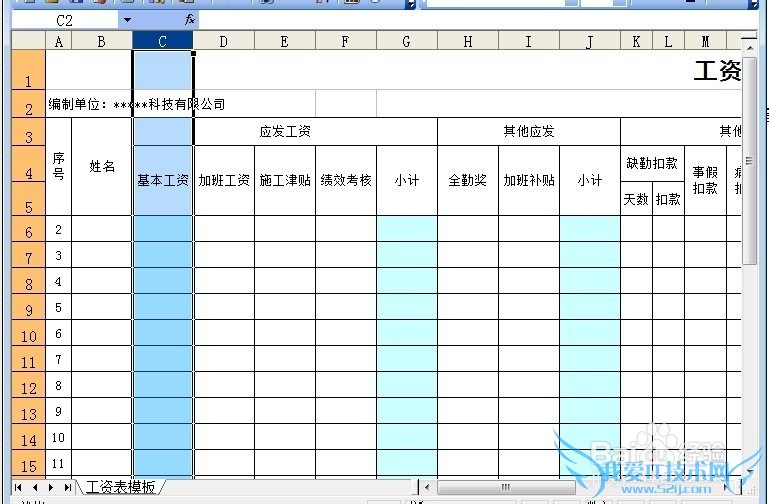Select column E by its header

click(284, 42)
